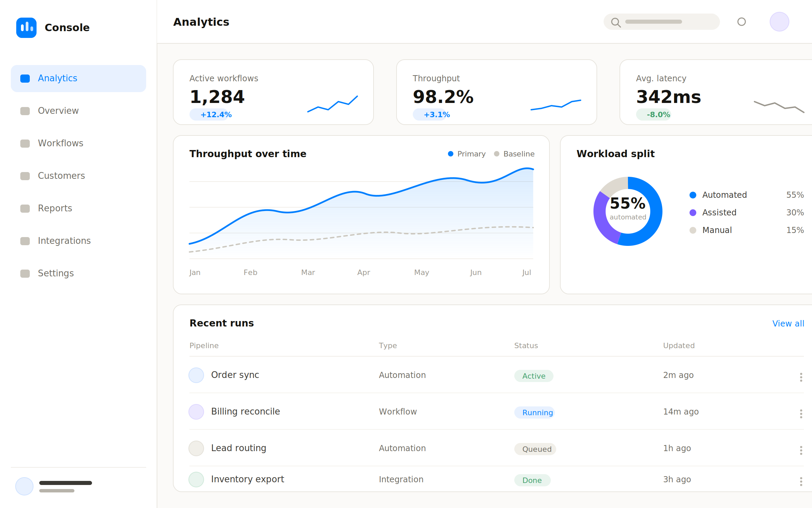The width and height of the screenshot is (812, 508).
Task: Click the Lead routing row avatar icon
Action: (196, 448)
